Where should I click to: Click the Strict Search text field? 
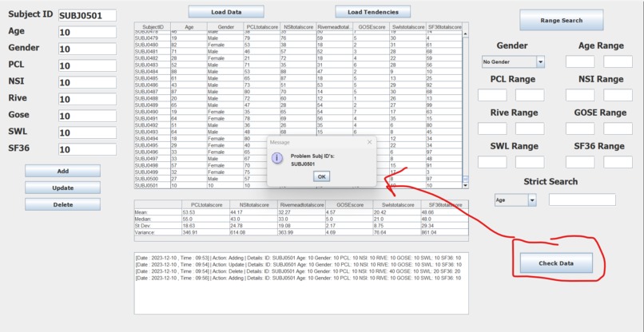(x=582, y=200)
